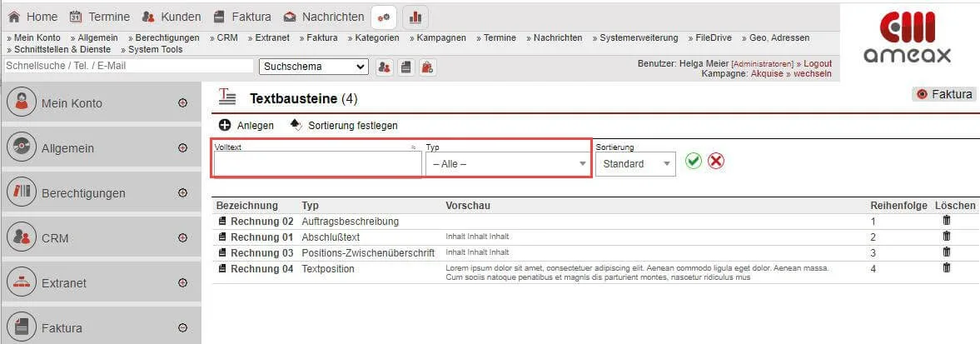Open the Sortierung dropdown
Screen dimensions: 980x344
634,164
